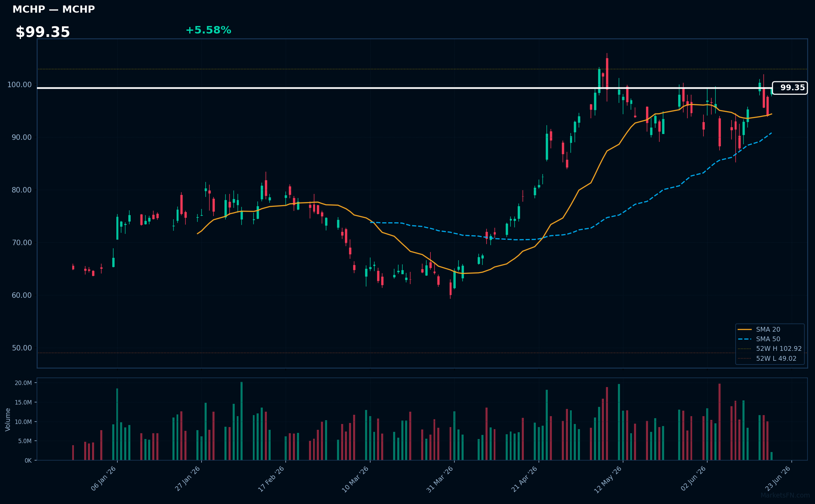Click the 21 Apr '26 date label
Image resolution: width=815 pixels, height=504 pixels.
(x=524, y=479)
